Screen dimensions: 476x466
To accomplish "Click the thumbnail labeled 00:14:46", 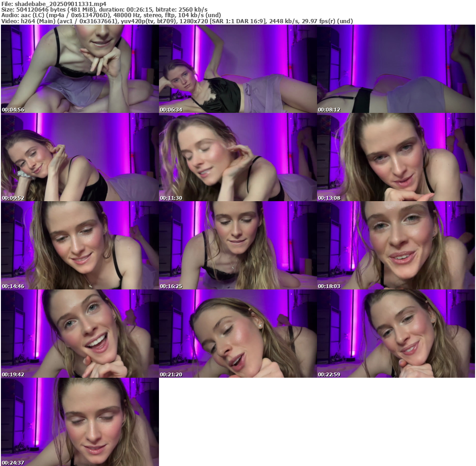I will point(79,245).
